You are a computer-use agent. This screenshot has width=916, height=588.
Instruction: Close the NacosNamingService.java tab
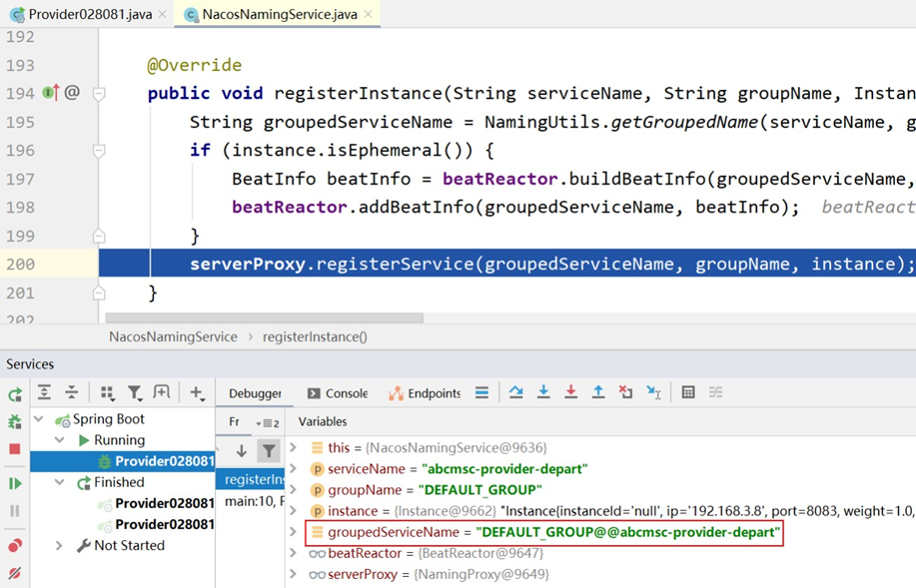(x=368, y=14)
